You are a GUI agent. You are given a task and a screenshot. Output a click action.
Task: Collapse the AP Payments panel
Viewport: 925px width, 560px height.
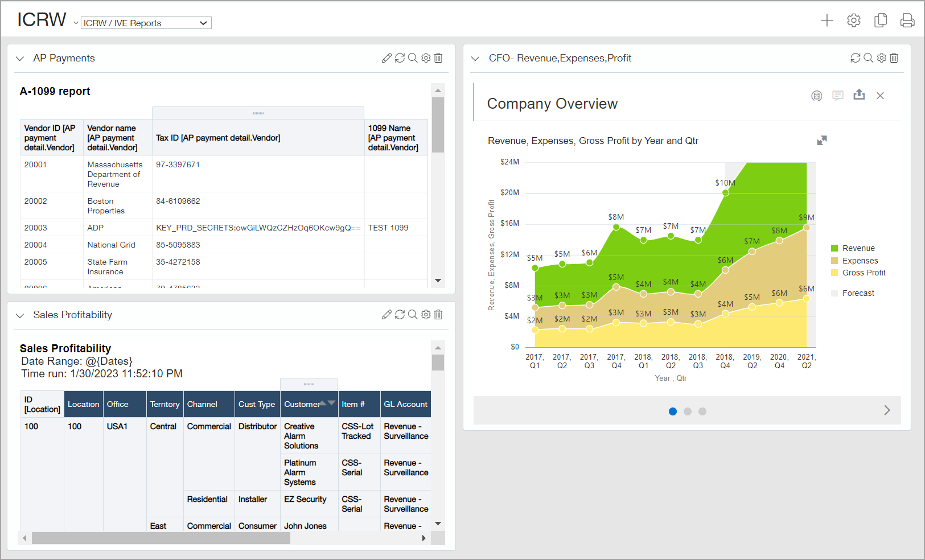(20, 57)
